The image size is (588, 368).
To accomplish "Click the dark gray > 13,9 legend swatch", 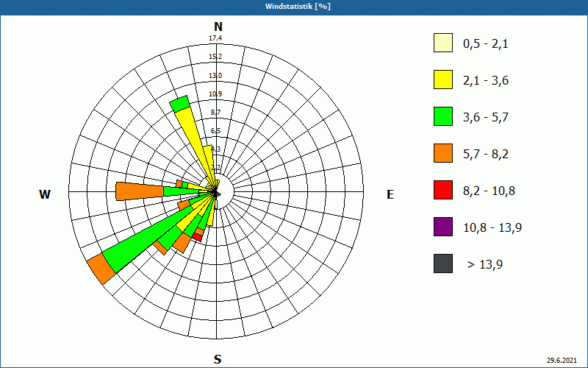I will [443, 263].
